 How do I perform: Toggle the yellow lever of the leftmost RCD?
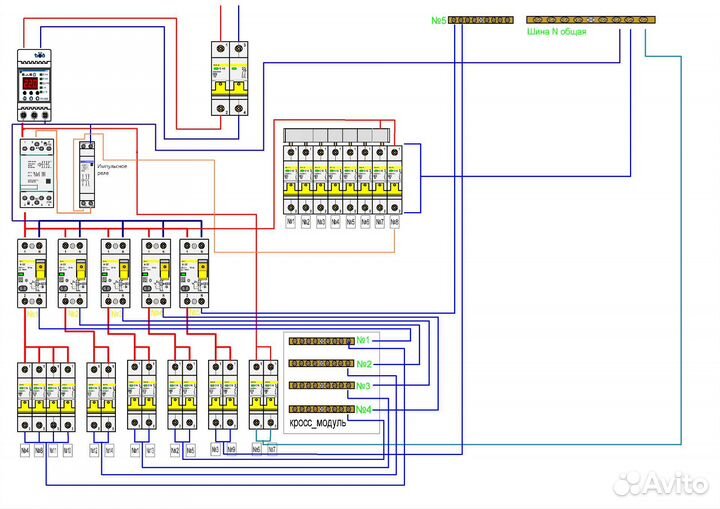(41, 268)
